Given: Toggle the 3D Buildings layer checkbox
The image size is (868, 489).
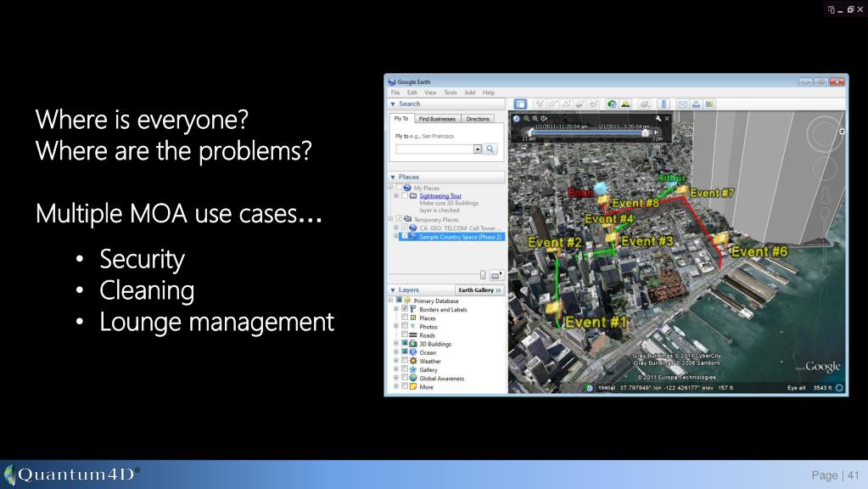Looking at the screenshot, I should (405, 343).
